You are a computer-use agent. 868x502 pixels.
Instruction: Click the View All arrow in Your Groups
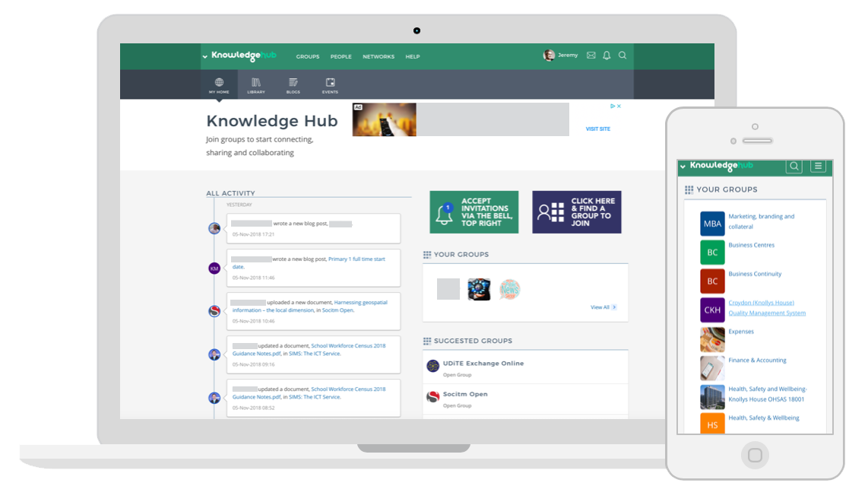point(614,307)
